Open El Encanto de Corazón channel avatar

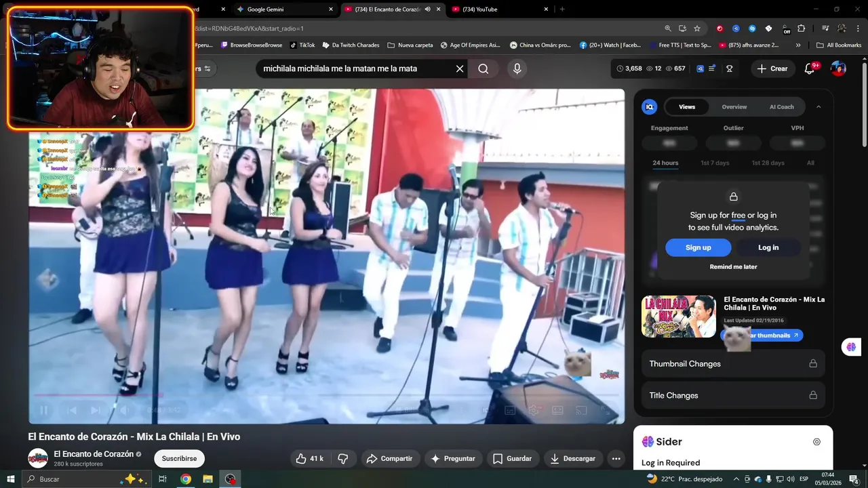click(38, 458)
